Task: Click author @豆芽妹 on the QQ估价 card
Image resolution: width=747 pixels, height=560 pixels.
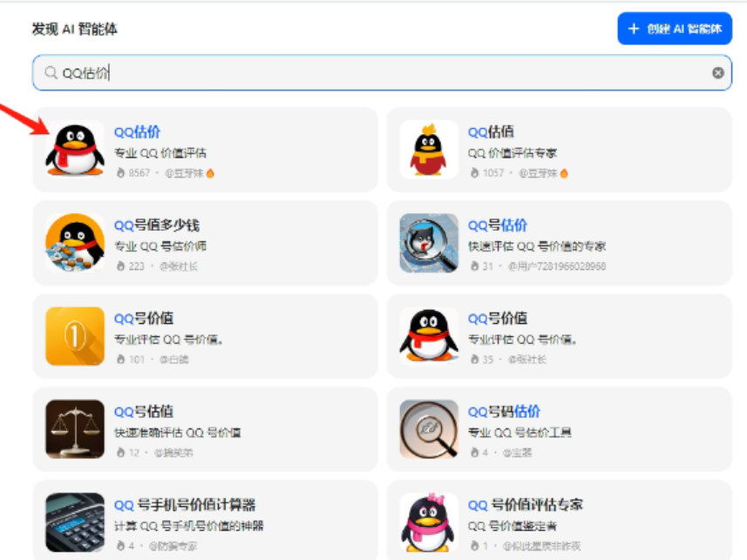Action: 185,172
